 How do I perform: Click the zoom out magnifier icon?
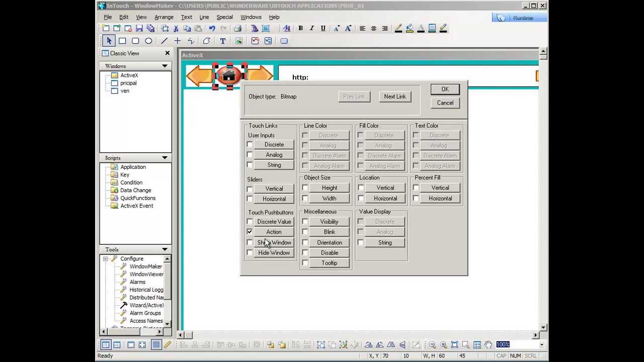click(x=432, y=344)
